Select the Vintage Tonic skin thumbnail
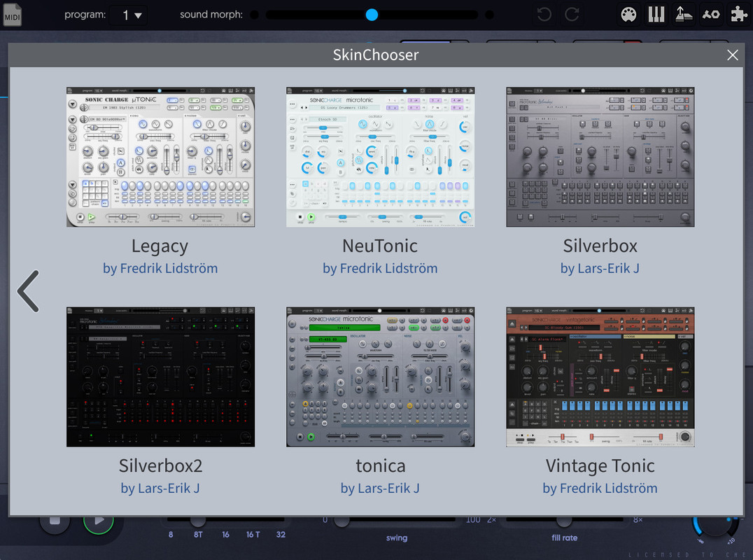The width and height of the screenshot is (753, 560). point(600,377)
